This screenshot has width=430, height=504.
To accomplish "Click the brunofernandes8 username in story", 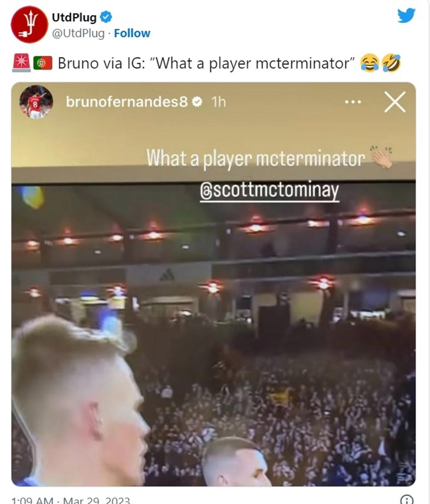I will coord(127,102).
